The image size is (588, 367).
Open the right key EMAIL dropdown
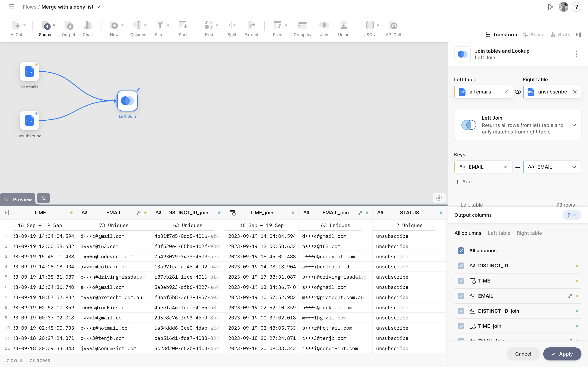tap(552, 167)
